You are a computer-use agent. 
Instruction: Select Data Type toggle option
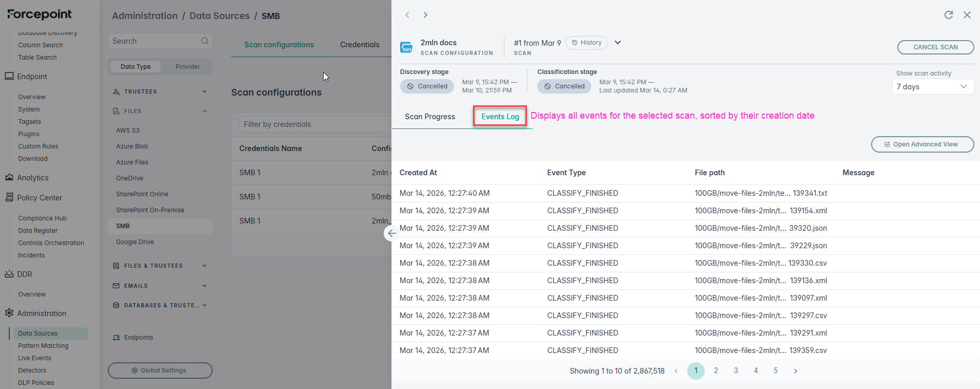[136, 67]
